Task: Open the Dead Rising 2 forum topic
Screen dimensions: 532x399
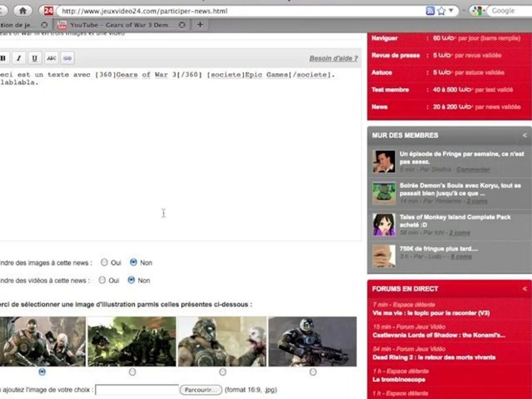Action: pos(434,357)
